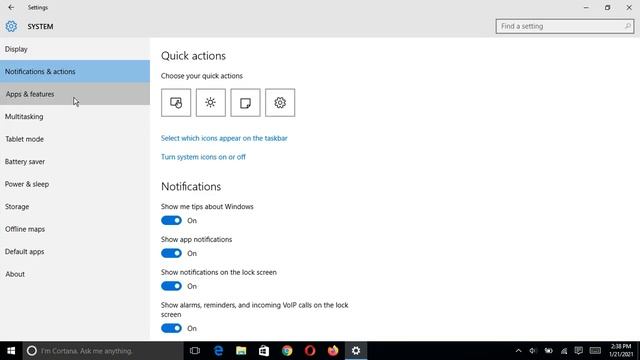Viewport: 640px width, 360px height.
Task: Click the Cortana circle icon
Action: pyautogui.click(x=32, y=351)
